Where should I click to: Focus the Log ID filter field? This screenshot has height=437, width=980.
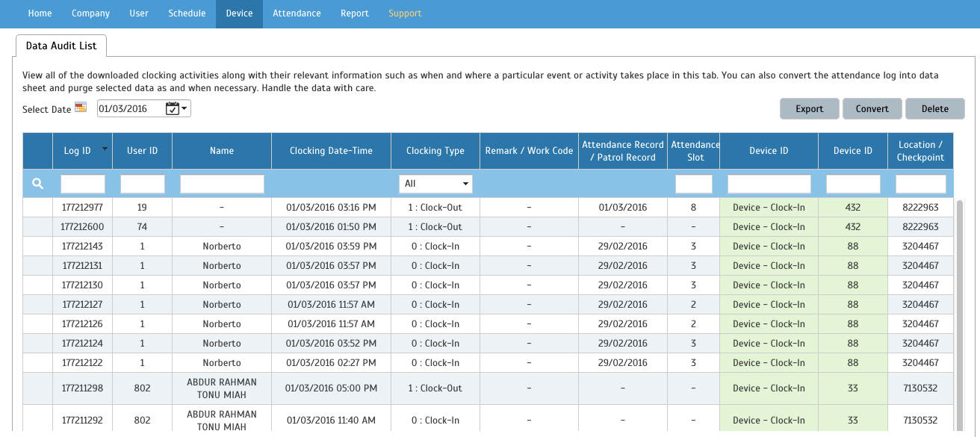coord(83,184)
